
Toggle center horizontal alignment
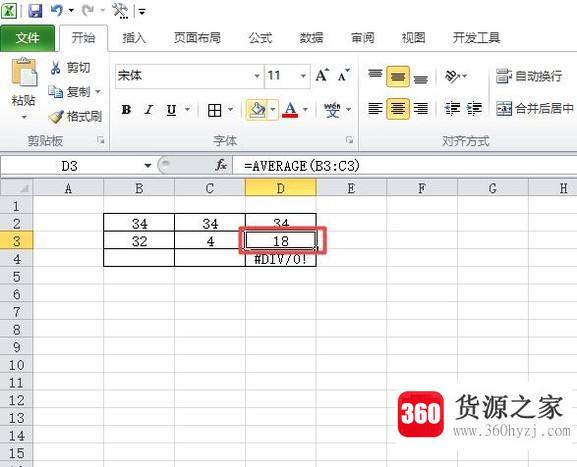[398, 109]
